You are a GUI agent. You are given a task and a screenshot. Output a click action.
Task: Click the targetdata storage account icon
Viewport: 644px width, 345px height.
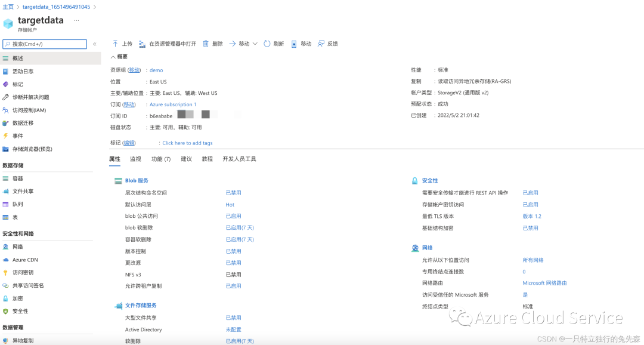(x=8, y=23)
